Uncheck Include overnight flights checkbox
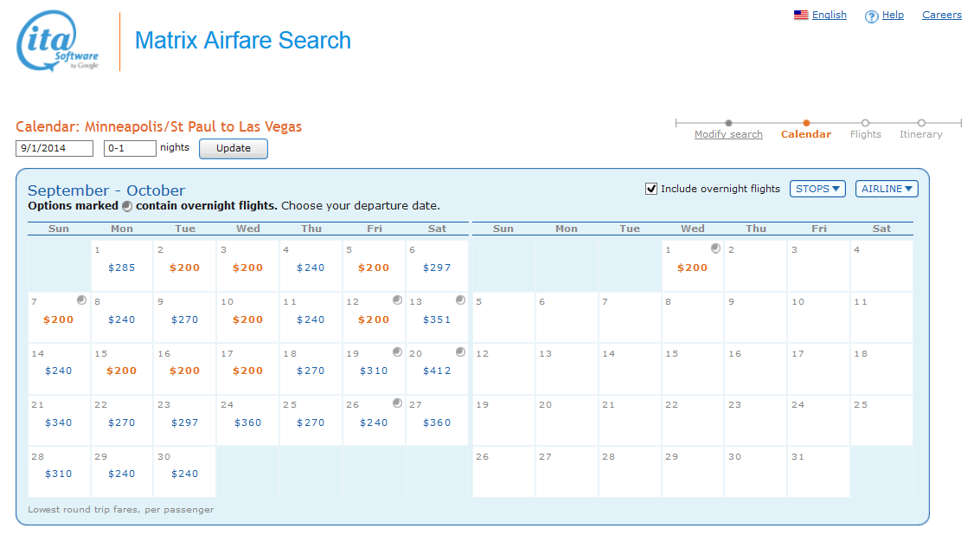The image size is (980, 548). click(651, 189)
